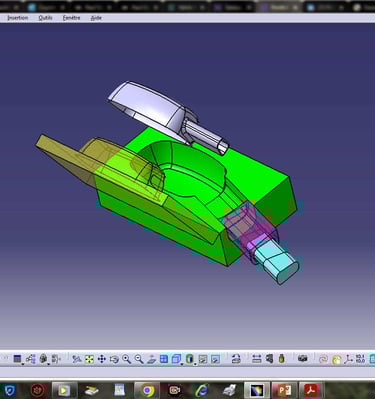The image size is (375, 399).
Task: Click the Shading render style icon
Action: coord(190,359)
